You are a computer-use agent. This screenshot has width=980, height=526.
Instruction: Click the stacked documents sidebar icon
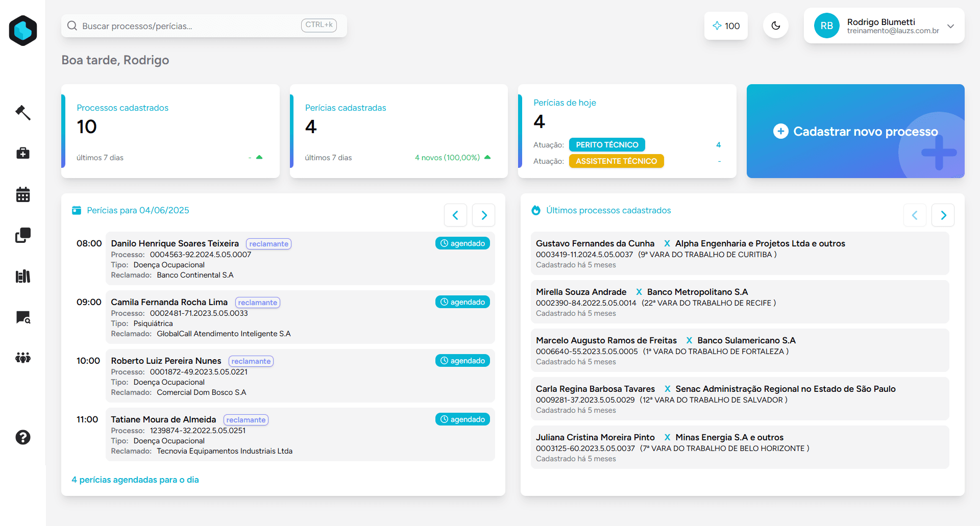[x=23, y=235]
